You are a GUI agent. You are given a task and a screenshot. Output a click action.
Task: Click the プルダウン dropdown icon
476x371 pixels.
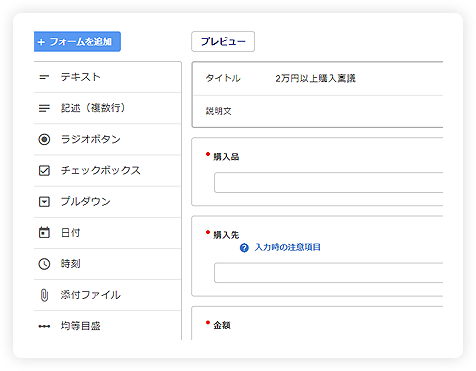(44, 202)
